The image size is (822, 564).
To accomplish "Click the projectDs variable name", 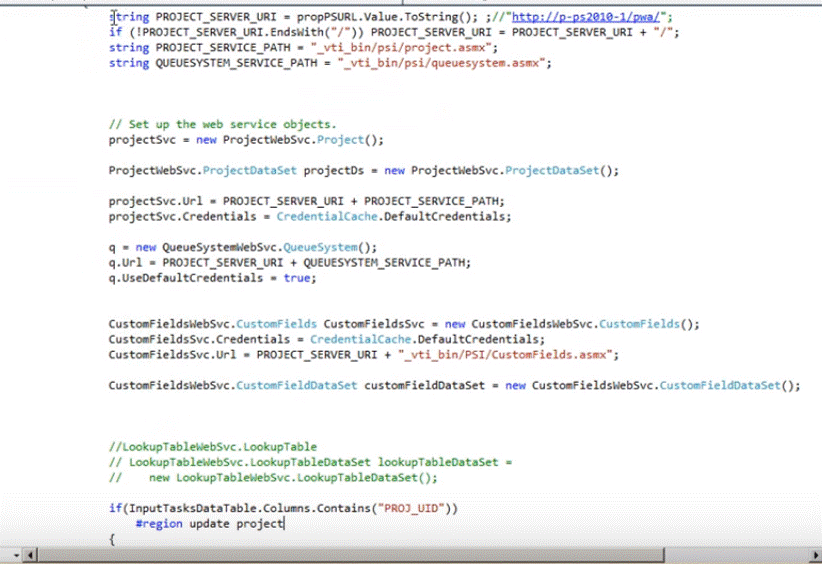I will click(x=333, y=171).
